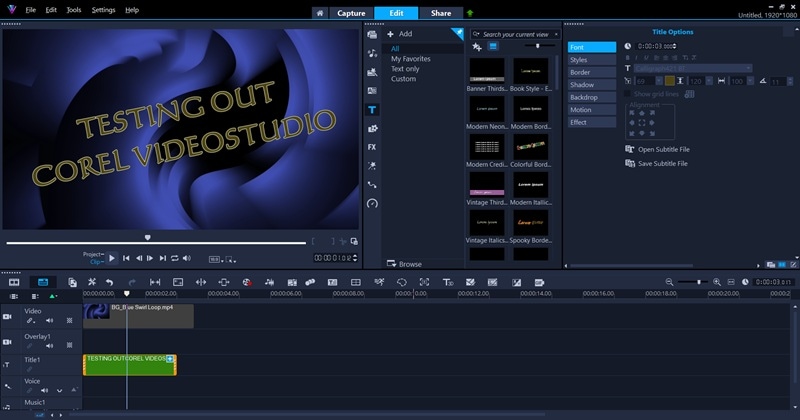The image size is (800, 420).
Task: Open the Path motion library icon
Action: pos(372,185)
